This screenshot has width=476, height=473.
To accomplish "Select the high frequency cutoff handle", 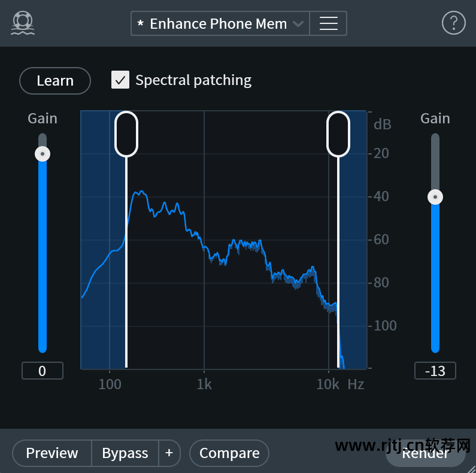I will [x=338, y=134].
